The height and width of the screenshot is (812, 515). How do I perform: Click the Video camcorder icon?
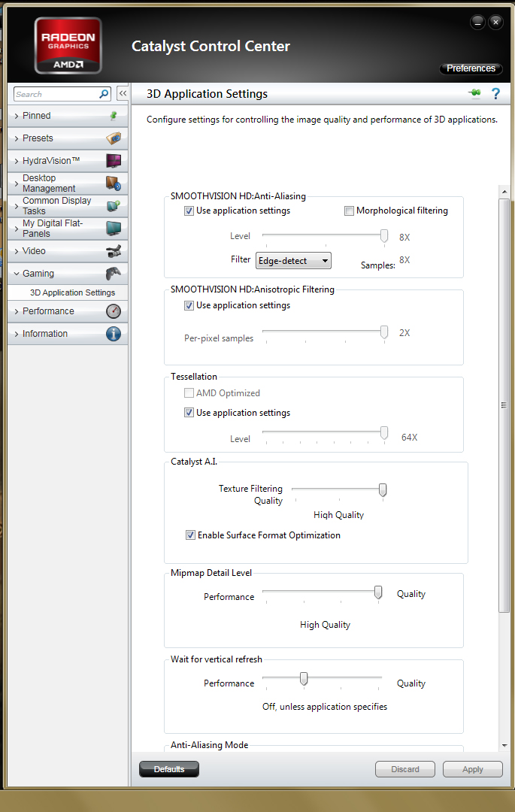click(x=114, y=251)
